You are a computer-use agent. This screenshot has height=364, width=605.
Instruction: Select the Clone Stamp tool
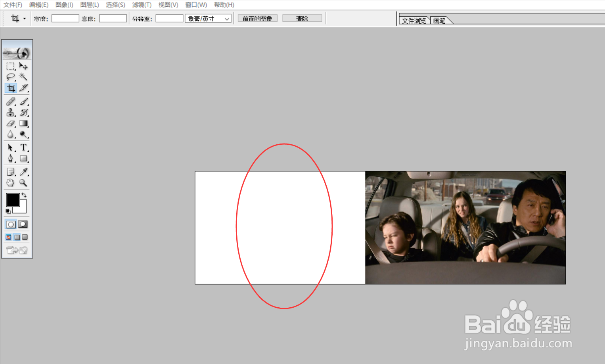(11, 113)
